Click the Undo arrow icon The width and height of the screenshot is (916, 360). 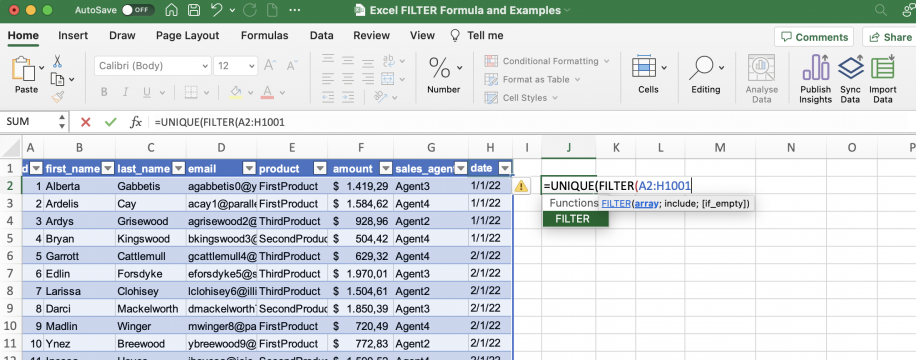pyautogui.click(x=216, y=11)
